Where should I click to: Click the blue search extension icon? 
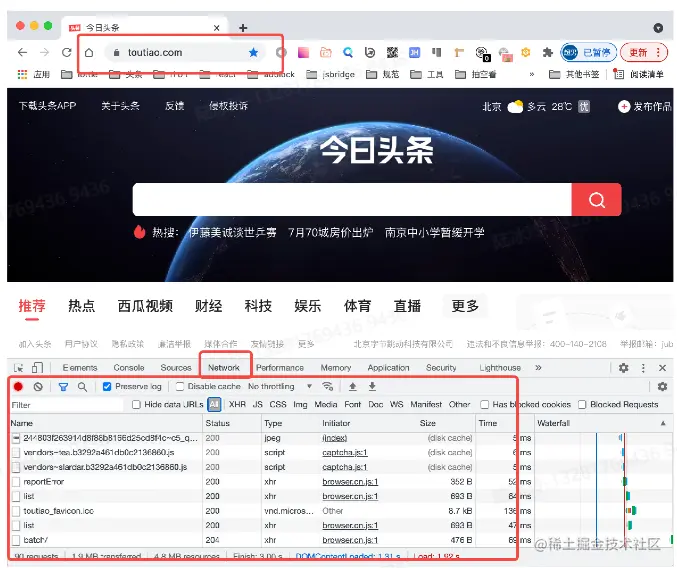point(348,53)
